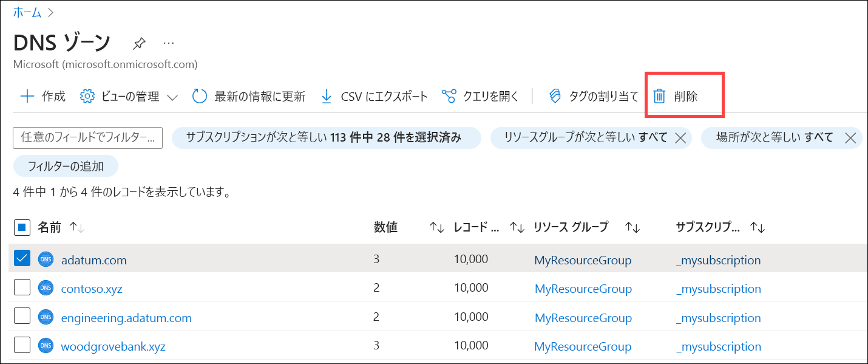Toggle the select-all checkbox in table header
The height and width of the screenshot is (364, 868).
coord(22,227)
